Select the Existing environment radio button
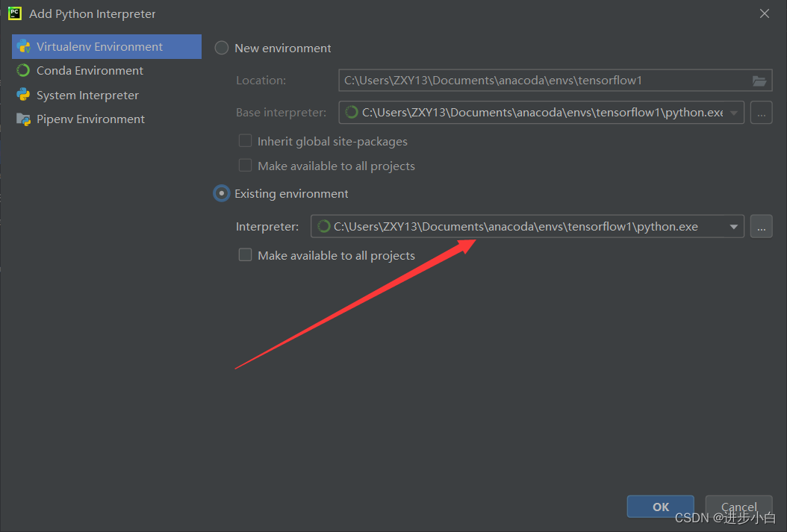The image size is (787, 532). 222,194
